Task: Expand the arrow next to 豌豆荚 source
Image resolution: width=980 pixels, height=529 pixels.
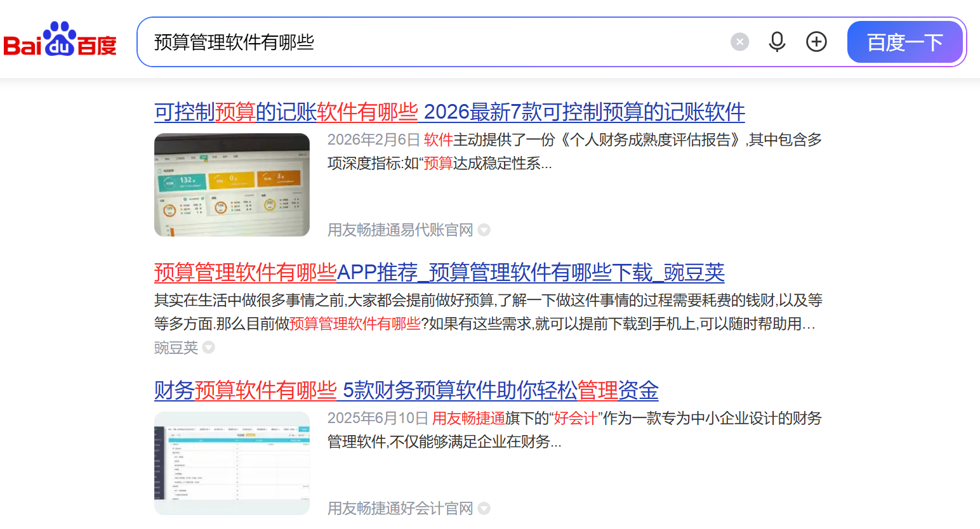Action: [x=209, y=348]
